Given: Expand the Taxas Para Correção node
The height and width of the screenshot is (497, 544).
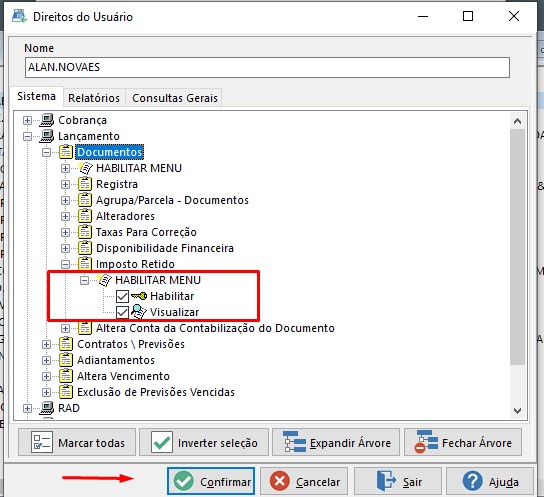Looking at the screenshot, I should tap(65, 232).
